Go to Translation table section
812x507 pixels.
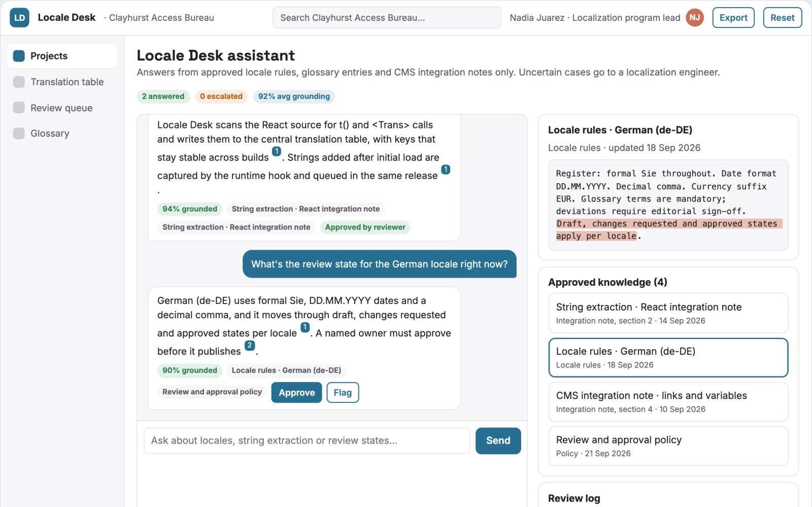pyautogui.click(x=62, y=82)
